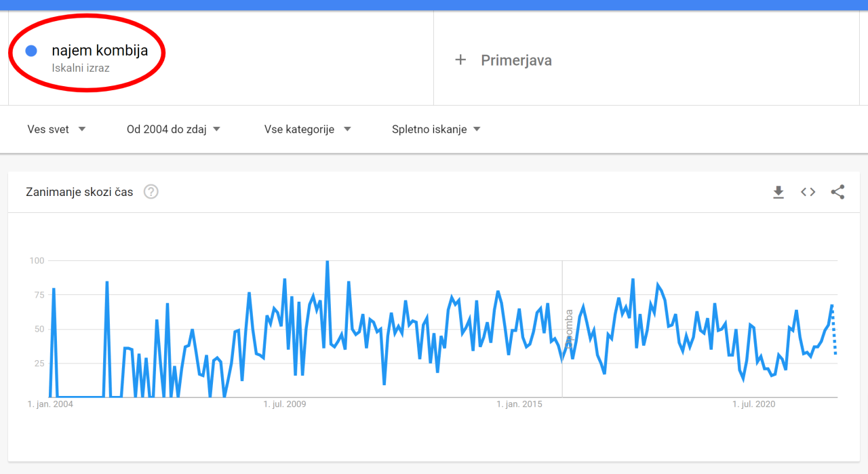Open help for Zanimanje skozi čas
Viewport: 868px width, 474px height.
pos(151,193)
